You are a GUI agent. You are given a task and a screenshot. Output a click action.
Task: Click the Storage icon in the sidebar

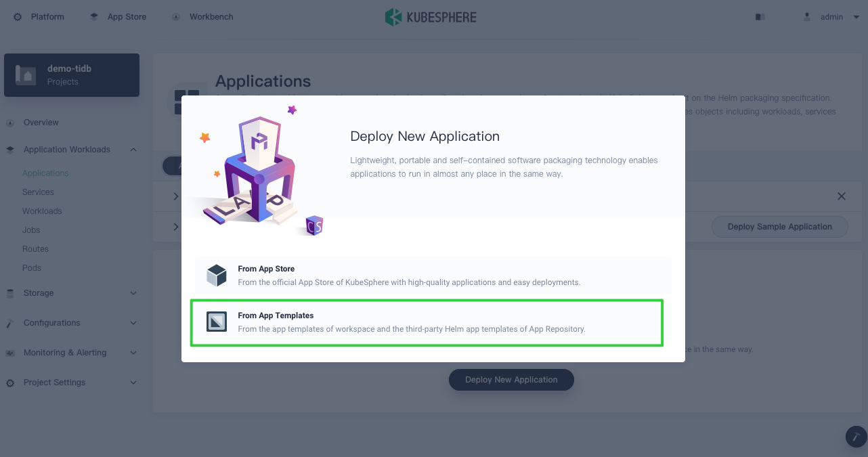pos(9,292)
